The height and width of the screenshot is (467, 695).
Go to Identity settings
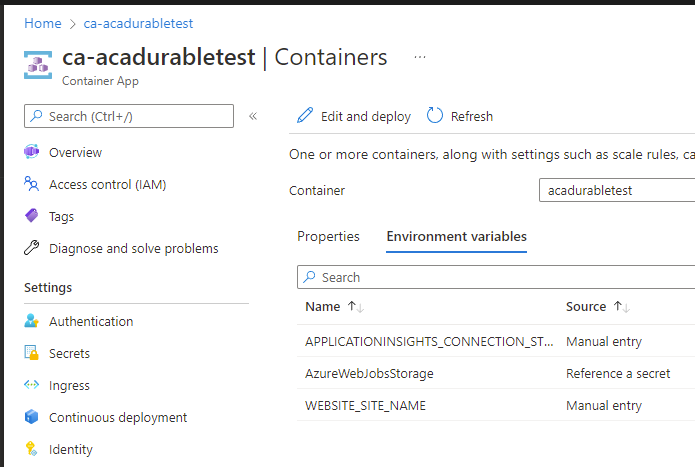(70, 449)
